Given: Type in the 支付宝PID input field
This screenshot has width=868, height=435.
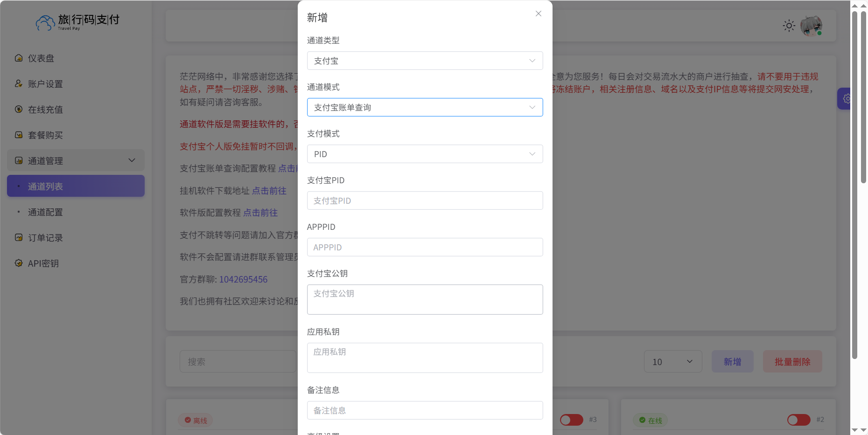Looking at the screenshot, I should point(425,200).
